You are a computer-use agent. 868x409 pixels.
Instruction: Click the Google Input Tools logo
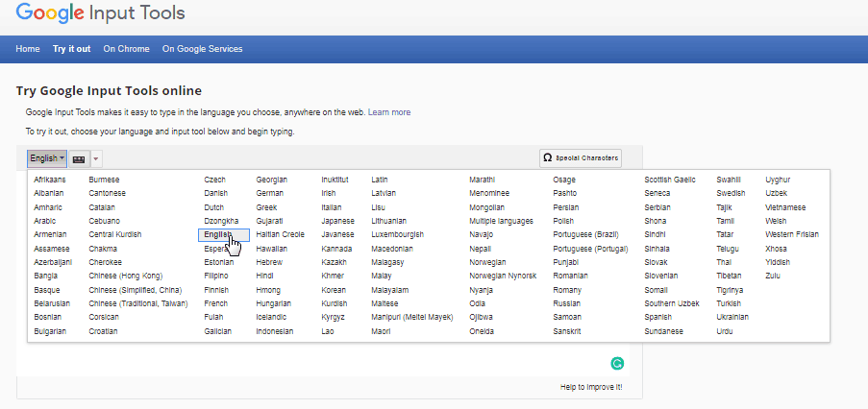tap(100, 12)
